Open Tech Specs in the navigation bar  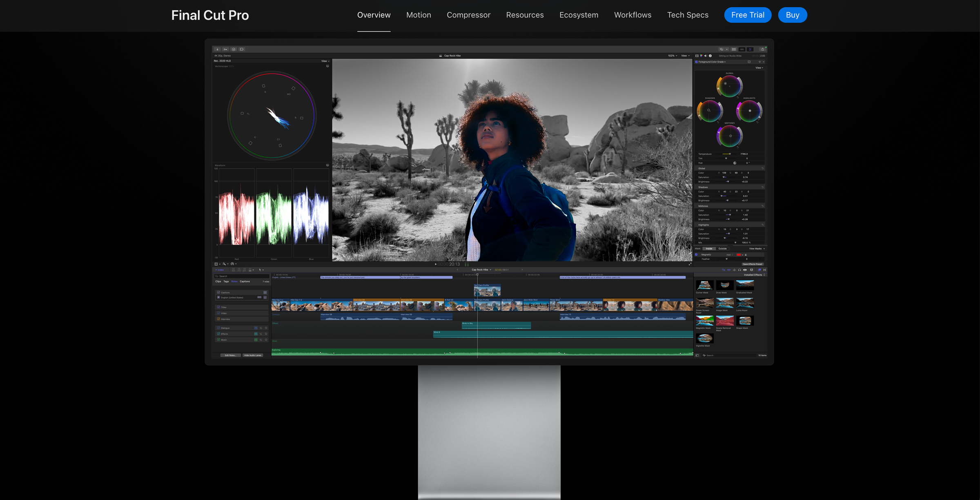tap(688, 15)
